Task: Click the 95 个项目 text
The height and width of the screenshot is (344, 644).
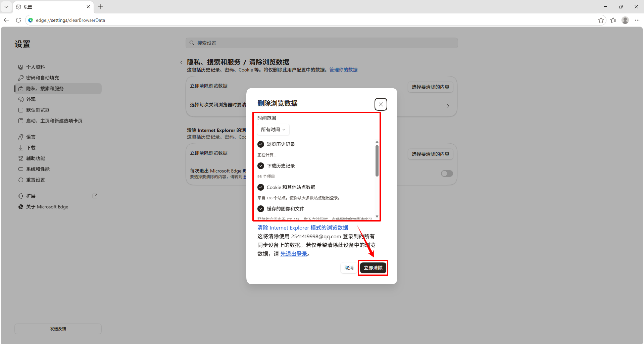Action: 266,177
